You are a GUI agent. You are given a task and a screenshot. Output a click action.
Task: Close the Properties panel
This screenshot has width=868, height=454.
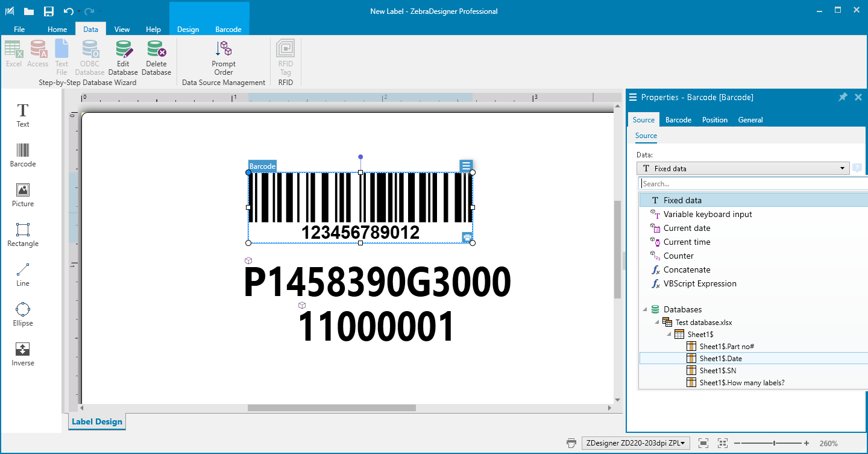click(858, 97)
